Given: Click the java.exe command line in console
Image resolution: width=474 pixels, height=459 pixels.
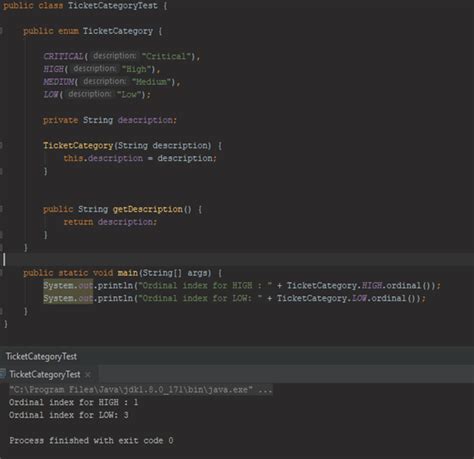Looking at the screenshot, I should 141,389.
